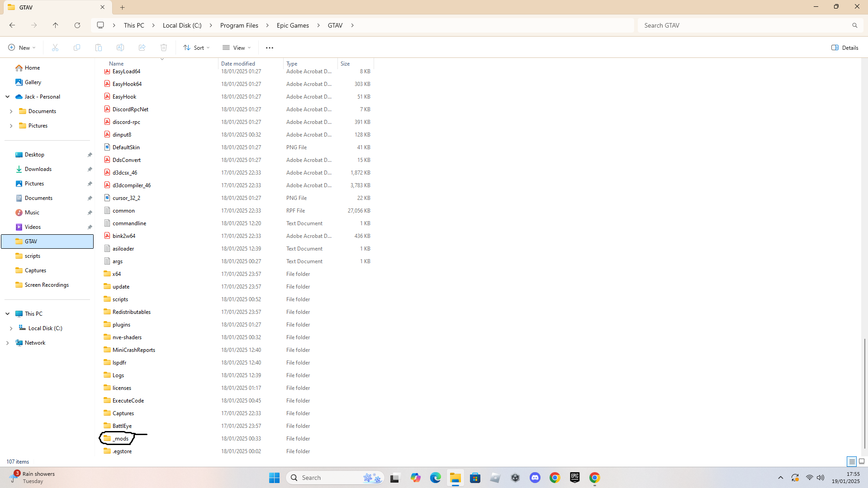Switch to details list view icon
Image resolution: width=868 pixels, height=488 pixels.
point(852,461)
